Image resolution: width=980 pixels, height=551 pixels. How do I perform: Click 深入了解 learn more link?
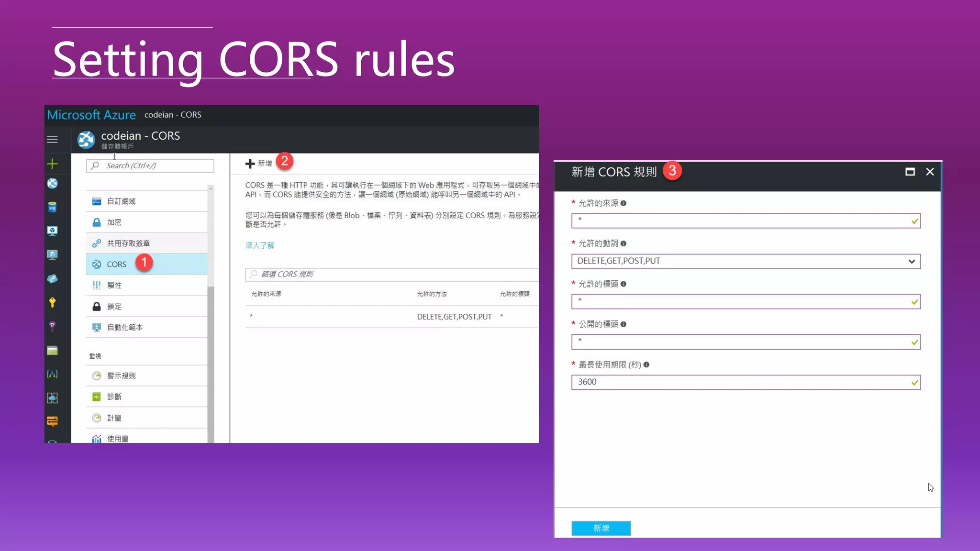point(259,245)
